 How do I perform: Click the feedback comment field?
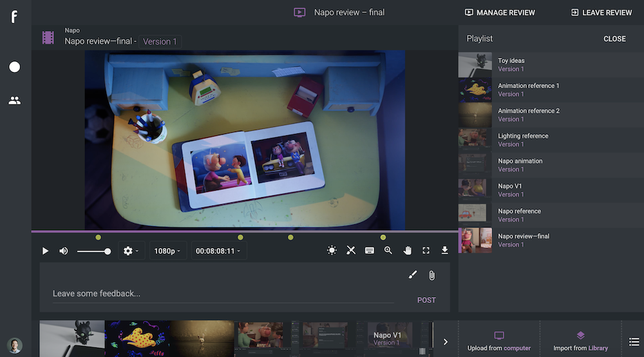click(223, 294)
